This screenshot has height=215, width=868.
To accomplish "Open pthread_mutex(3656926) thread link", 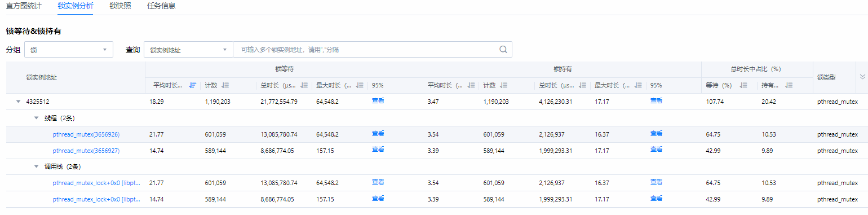I will [x=86, y=134].
